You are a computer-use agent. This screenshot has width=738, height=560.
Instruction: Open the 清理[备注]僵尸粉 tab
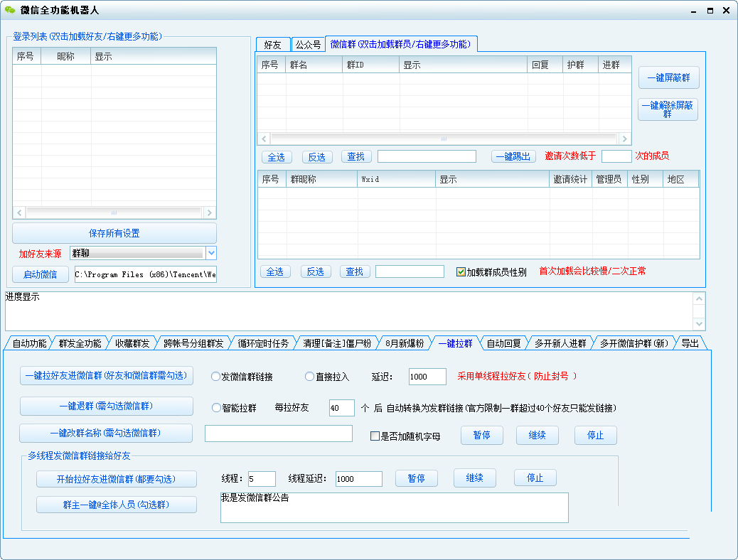point(337,343)
